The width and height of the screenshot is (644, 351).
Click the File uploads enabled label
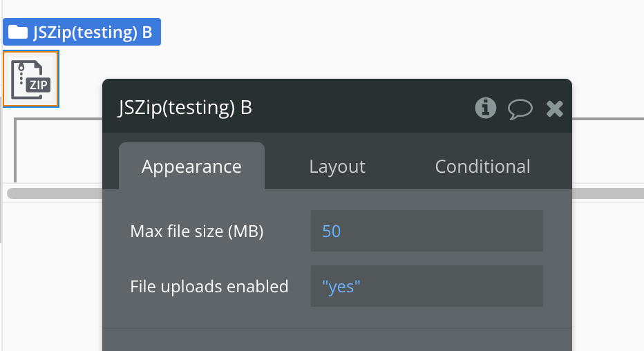(209, 287)
